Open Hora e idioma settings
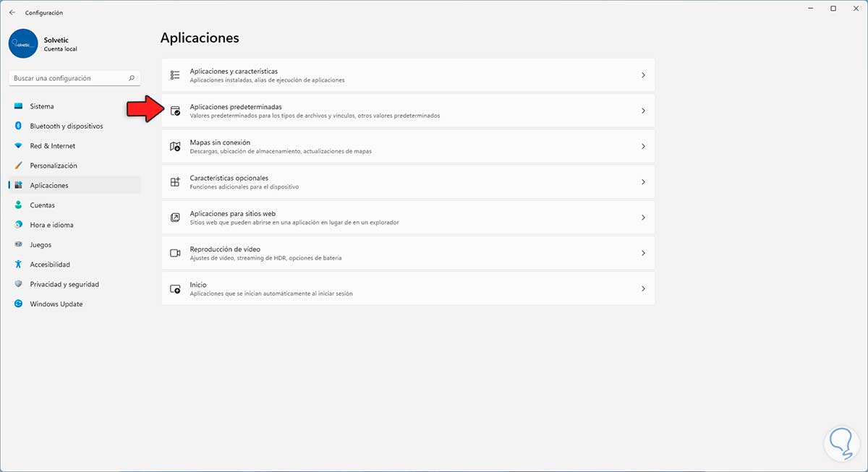This screenshot has width=868, height=472. click(x=51, y=225)
